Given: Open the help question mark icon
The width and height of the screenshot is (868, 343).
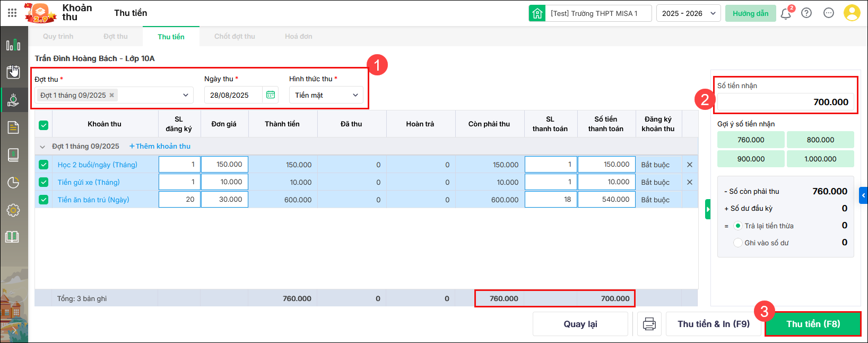Looking at the screenshot, I should 806,13.
